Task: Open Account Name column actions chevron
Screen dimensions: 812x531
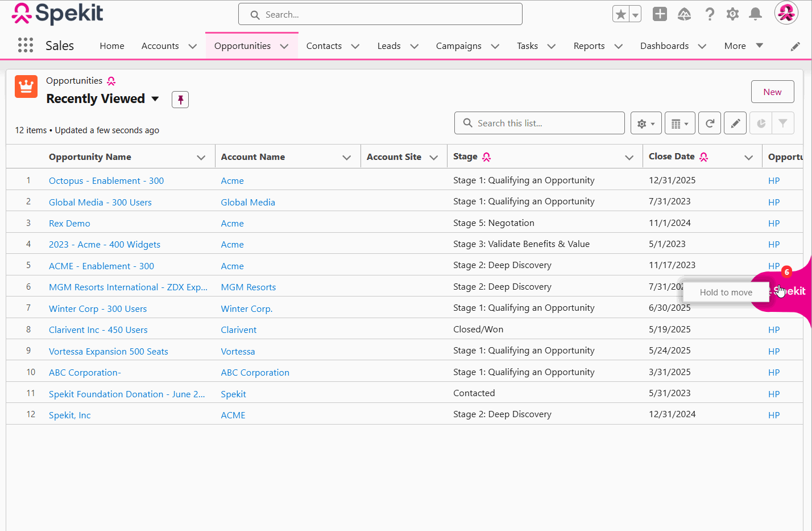Action: click(x=346, y=158)
